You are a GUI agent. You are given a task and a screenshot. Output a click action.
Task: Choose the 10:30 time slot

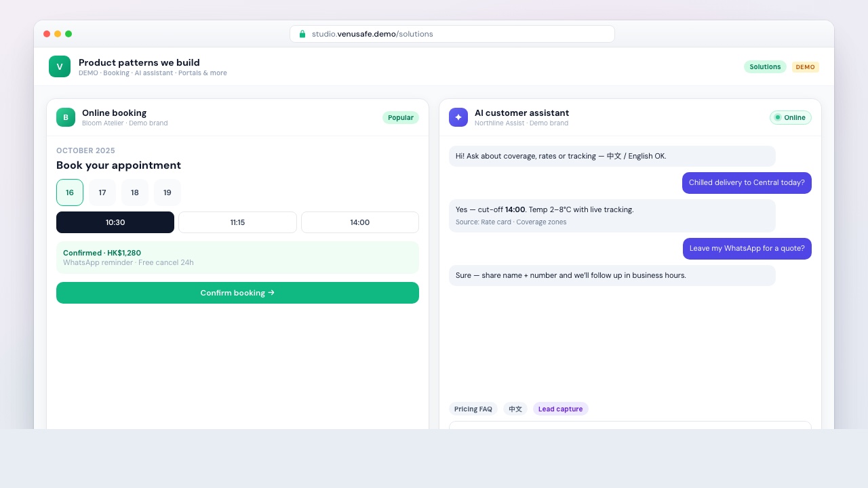coord(115,222)
